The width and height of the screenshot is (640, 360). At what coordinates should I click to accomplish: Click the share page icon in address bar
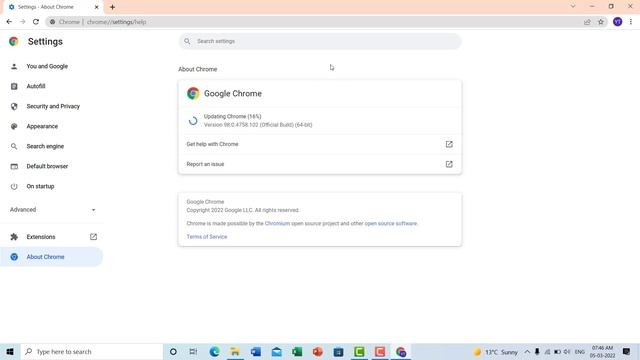coord(587,22)
